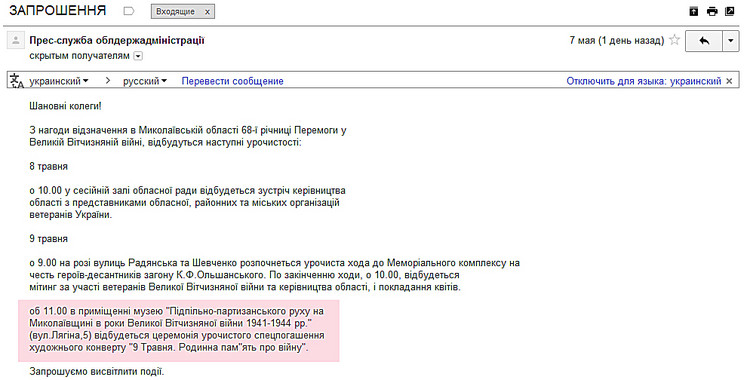The height and width of the screenshot is (380, 750).
Task: Click the label importance marker next to subject
Action: pos(129,11)
